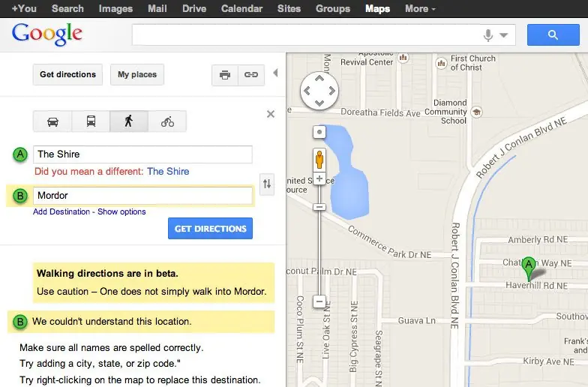This screenshot has height=387, width=588.
Task: Click the blue search magnifier button
Action: [553, 34]
